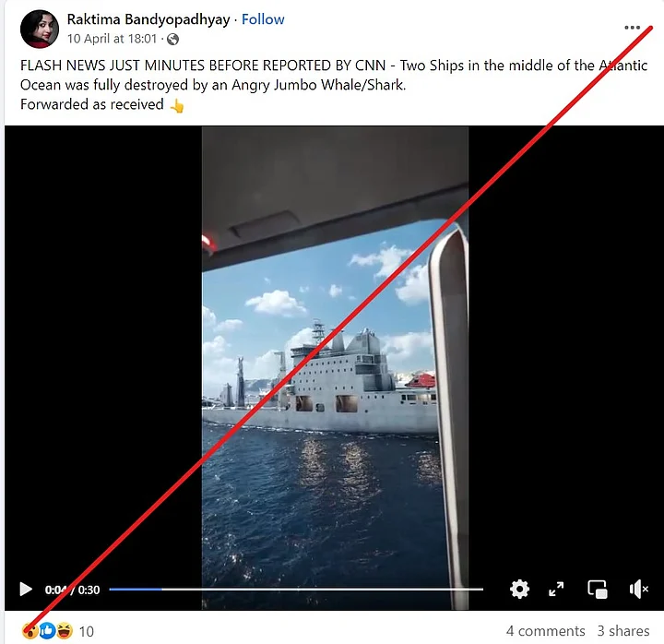Follow Raktima Bandyopadhyay
664x644 pixels.
pos(263,19)
